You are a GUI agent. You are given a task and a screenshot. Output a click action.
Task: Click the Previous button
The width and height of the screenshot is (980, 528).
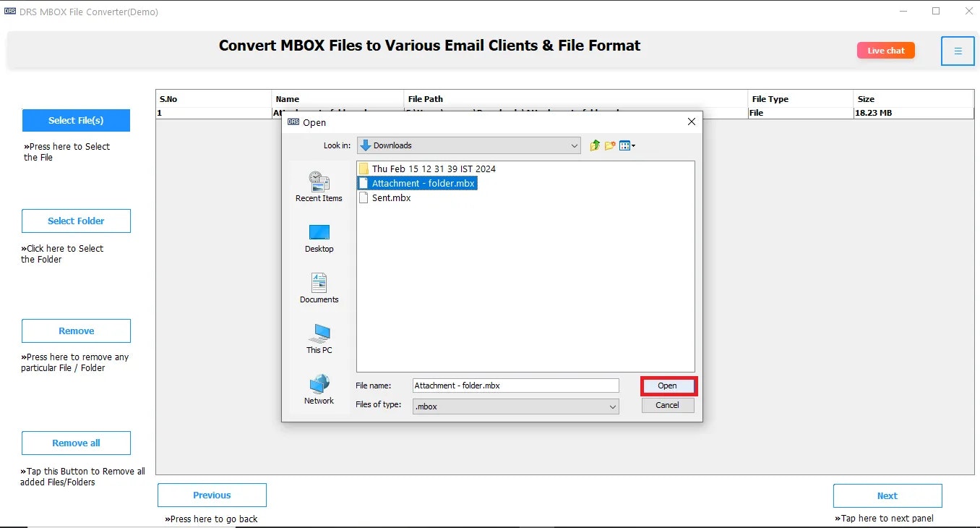212,495
